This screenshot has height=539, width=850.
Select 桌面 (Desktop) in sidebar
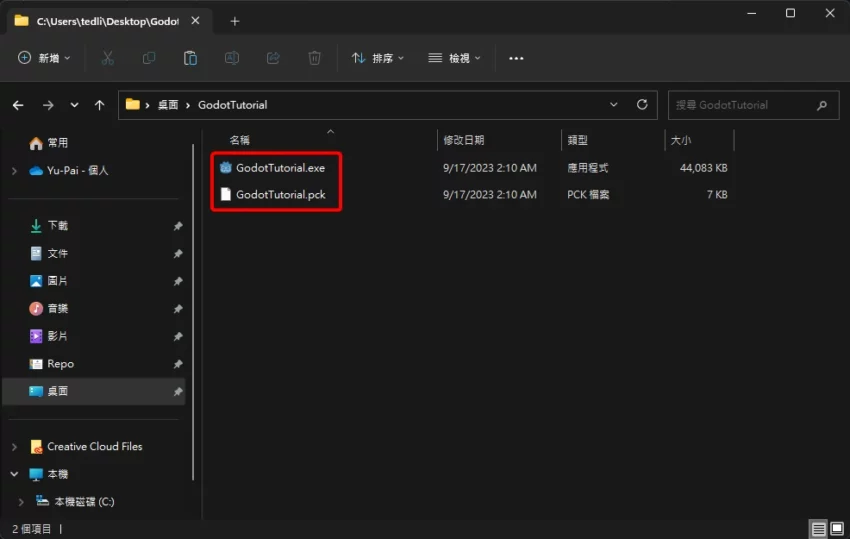click(x=94, y=392)
